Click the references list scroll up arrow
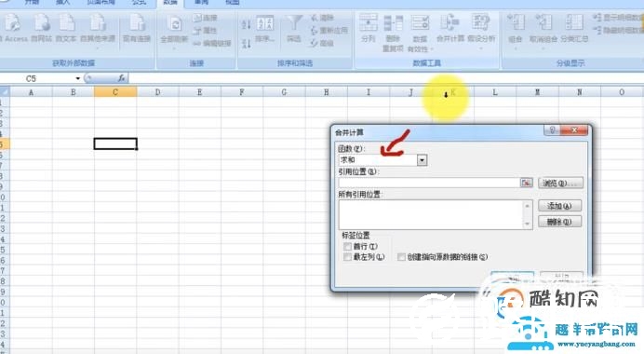Image resolution: width=644 pixels, height=354 pixels. 528,205
